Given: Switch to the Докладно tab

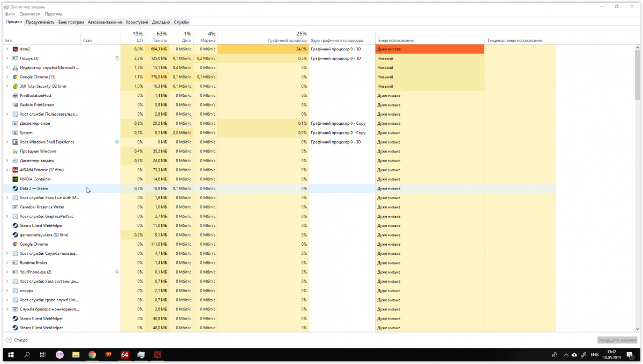Looking at the screenshot, I should (x=161, y=22).
